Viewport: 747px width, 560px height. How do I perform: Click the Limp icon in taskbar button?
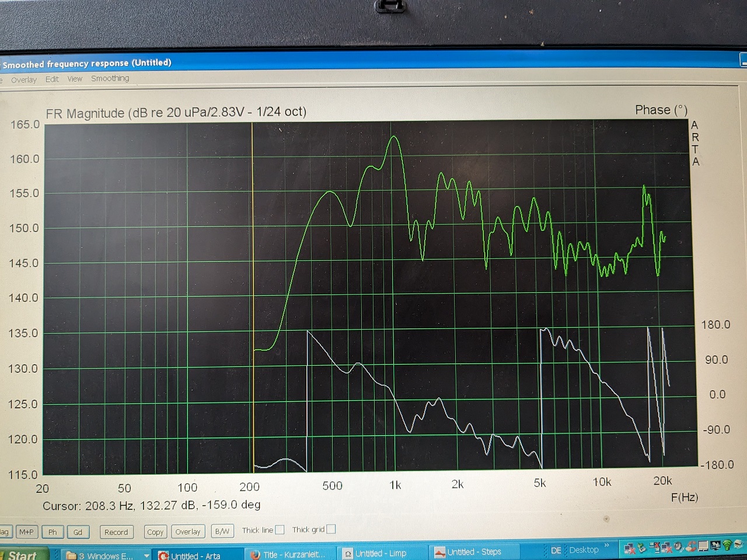(348, 554)
